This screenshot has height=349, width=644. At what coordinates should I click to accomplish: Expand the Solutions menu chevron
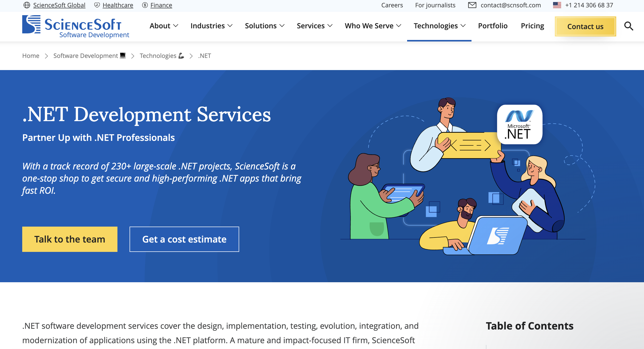click(282, 26)
